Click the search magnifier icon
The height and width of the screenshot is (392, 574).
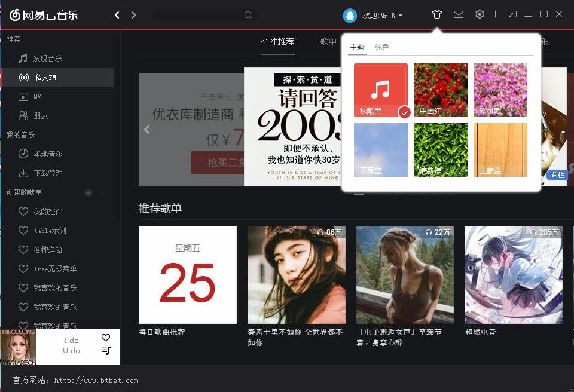(248, 15)
